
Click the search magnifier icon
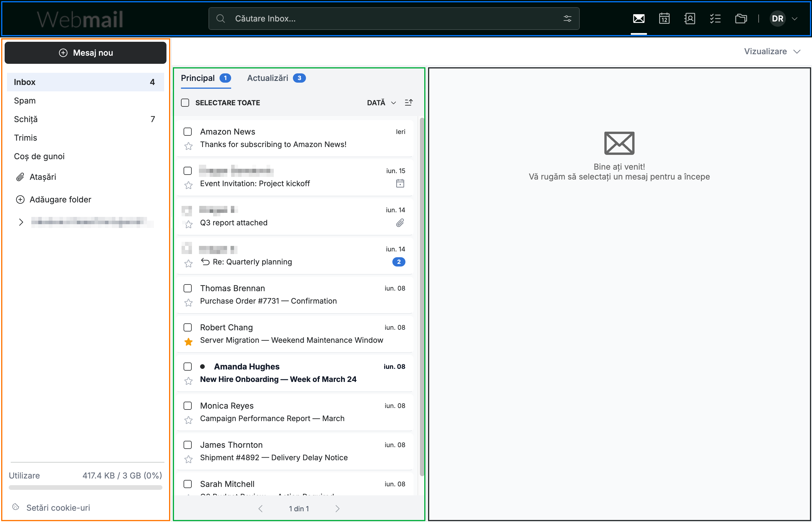pos(220,19)
